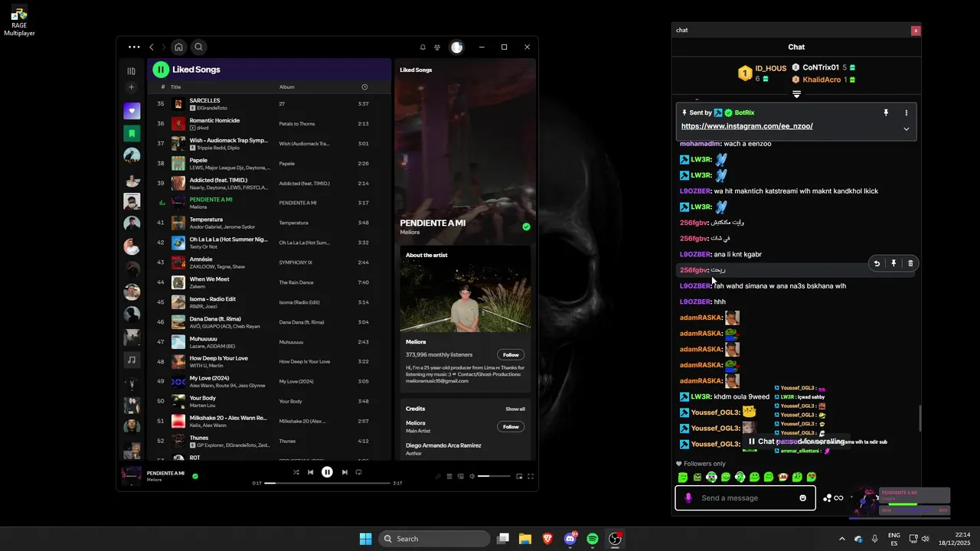Expand pinned message chevron in chat
Screen dimensions: 980x551
click(x=906, y=129)
